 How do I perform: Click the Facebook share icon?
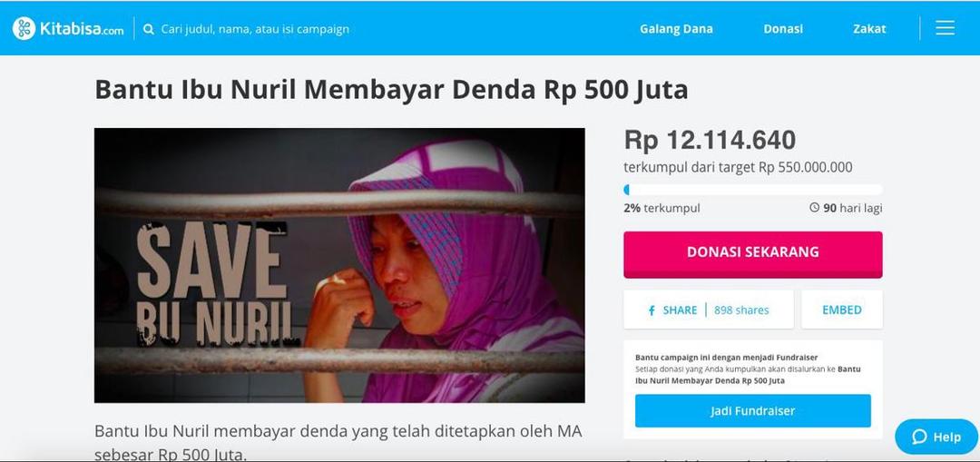[x=652, y=310]
